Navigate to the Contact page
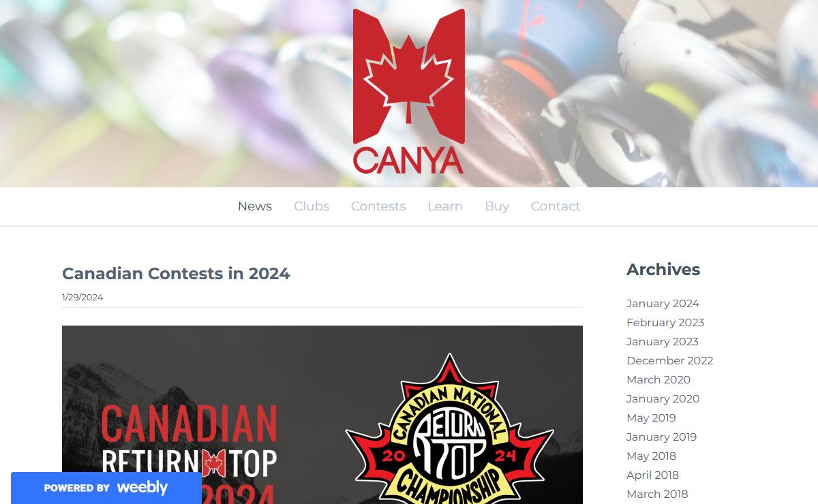Image resolution: width=818 pixels, height=504 pixels. [x=556, y=206]
